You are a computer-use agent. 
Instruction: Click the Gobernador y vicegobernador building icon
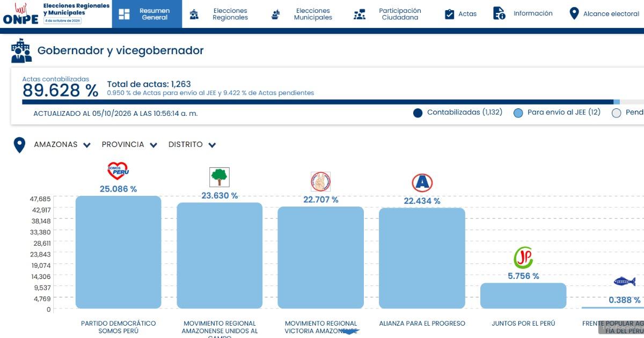(x=21, y=50)
